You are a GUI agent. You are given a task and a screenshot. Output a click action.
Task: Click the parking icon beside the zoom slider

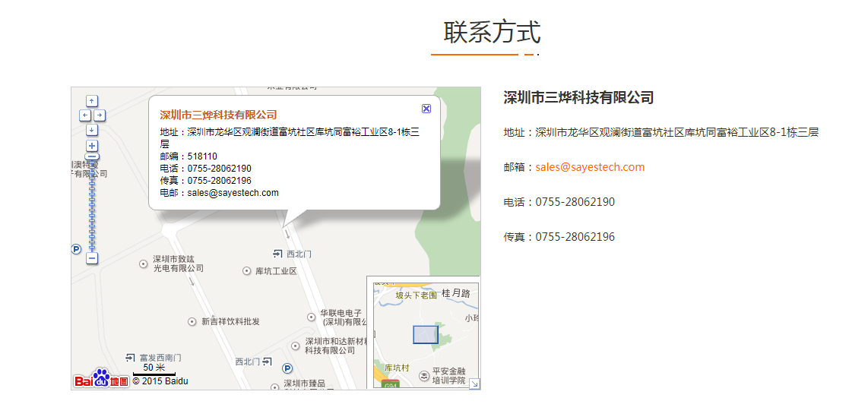tap(77, 250)
